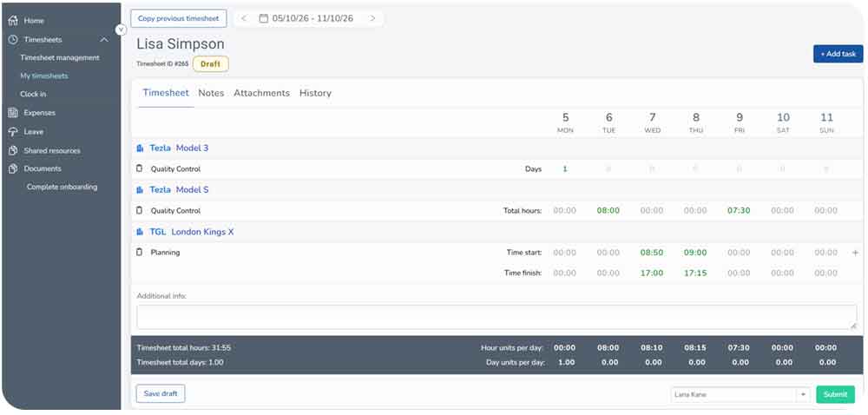
Task: Edit Tuesday total hours 08:00
Action: point(608,211)
